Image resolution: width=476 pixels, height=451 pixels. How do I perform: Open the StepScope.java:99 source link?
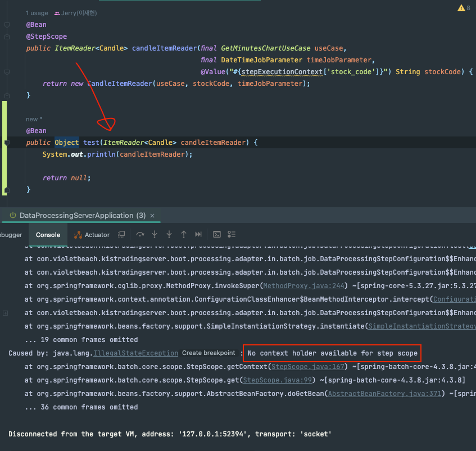[277, 380]
